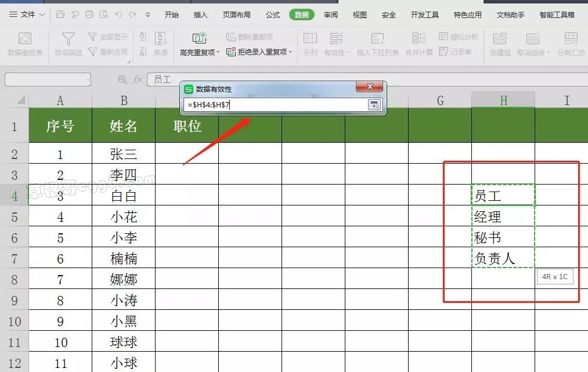Close the 数据有效性 dialog
588x372 pixels.
coord(369,88)
